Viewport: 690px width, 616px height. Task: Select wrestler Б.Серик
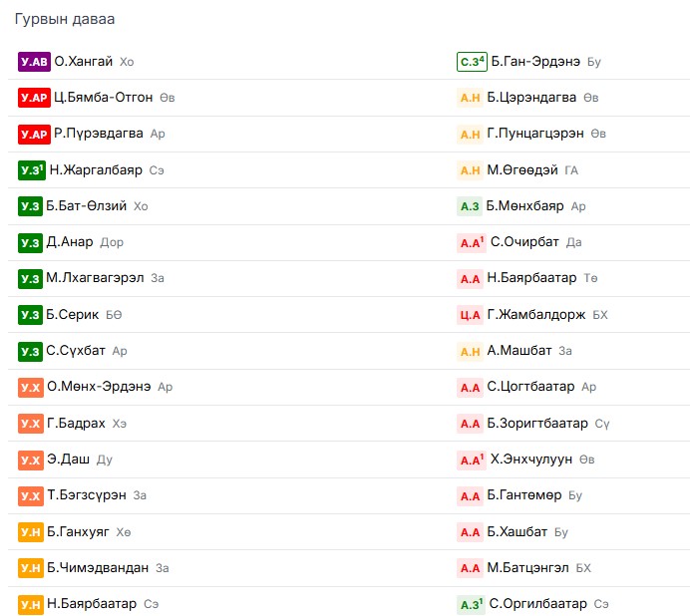[73, 315]
